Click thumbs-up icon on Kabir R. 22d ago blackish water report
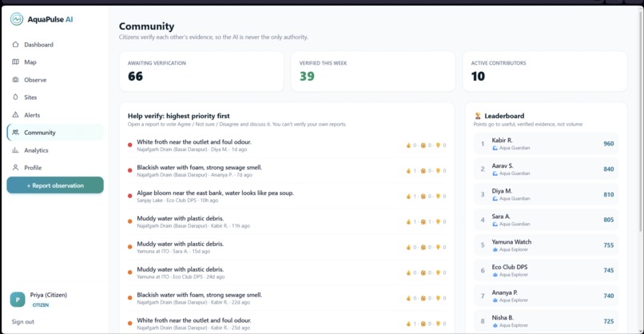644x334 pixels. (x=408, y=298)
